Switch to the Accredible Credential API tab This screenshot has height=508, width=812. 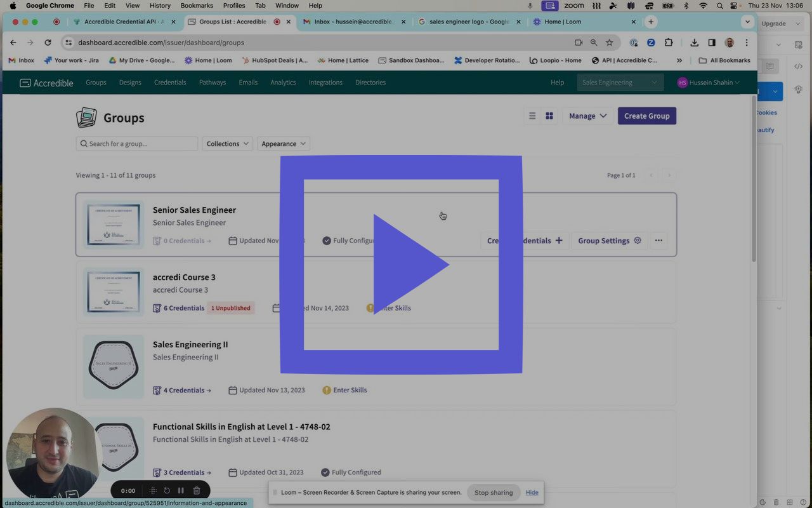(124, 22)
